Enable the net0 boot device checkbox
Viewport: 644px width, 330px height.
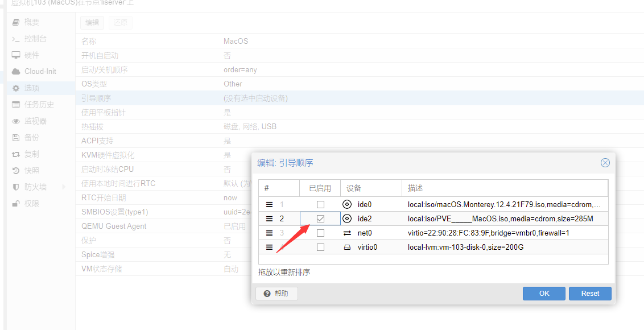[320, 233]
